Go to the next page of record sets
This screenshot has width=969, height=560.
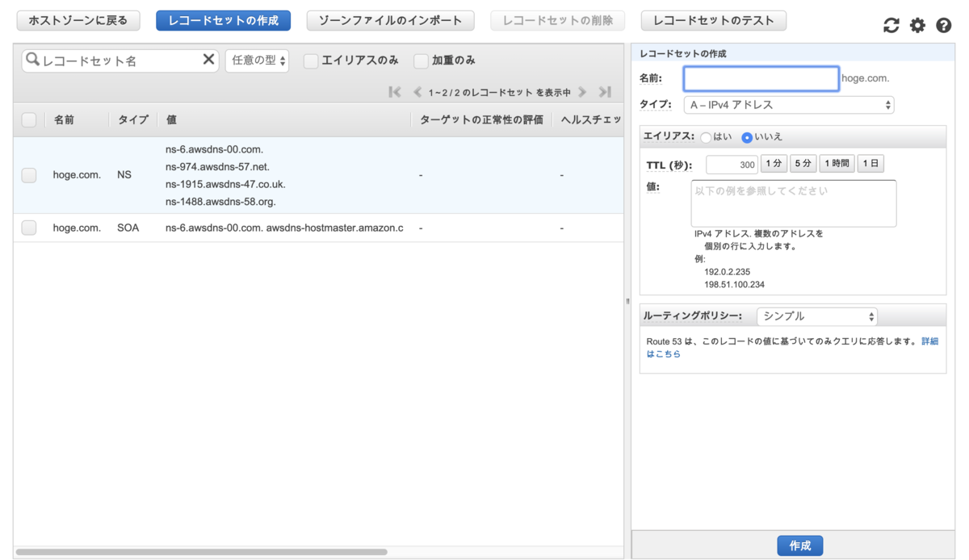583,92
